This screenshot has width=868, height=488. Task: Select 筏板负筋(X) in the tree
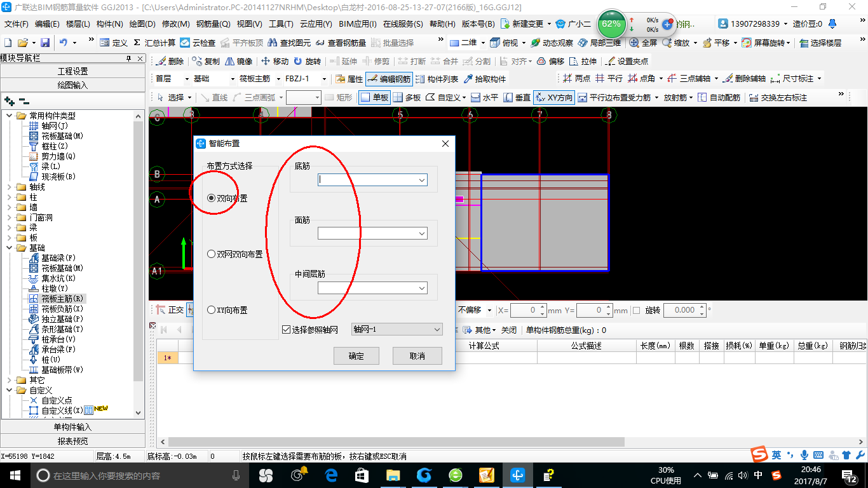pos(62,309)
